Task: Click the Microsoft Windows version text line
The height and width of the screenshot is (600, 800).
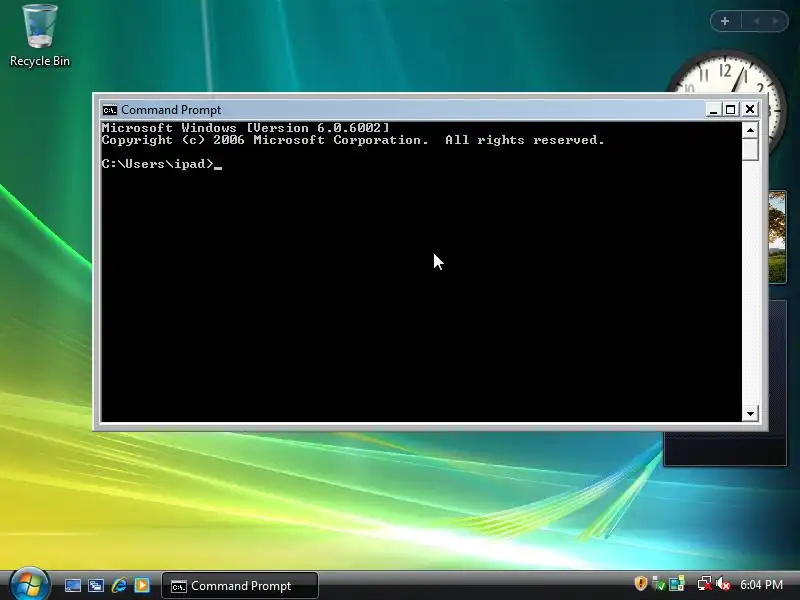Action: pyautogui.click(x=245, y=128)
